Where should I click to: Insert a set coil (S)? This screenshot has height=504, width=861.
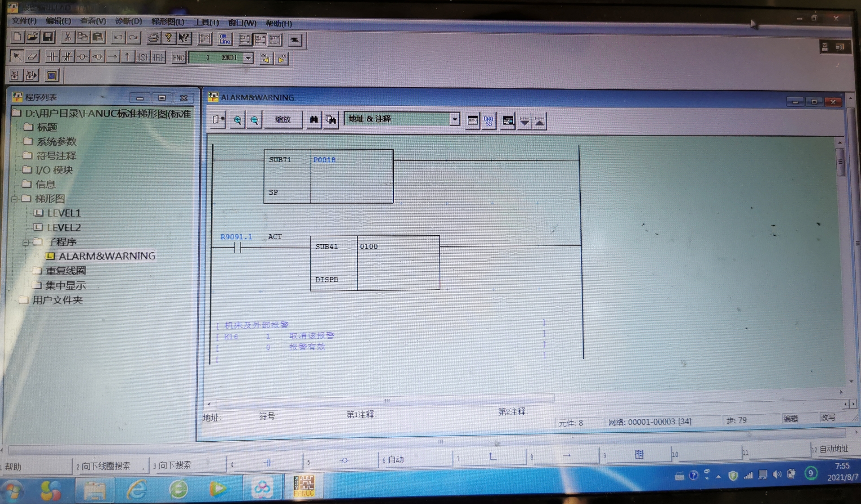point(143,57)
